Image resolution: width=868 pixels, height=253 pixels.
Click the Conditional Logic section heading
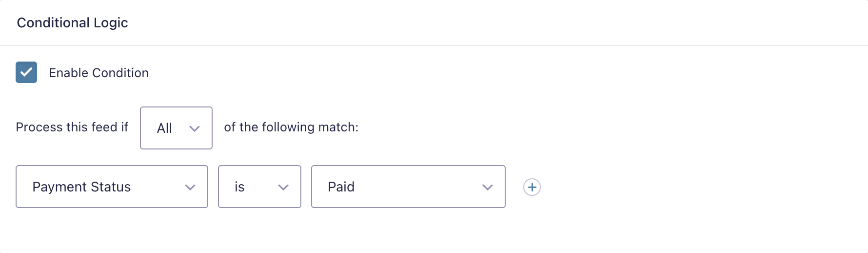pos(72,22)
